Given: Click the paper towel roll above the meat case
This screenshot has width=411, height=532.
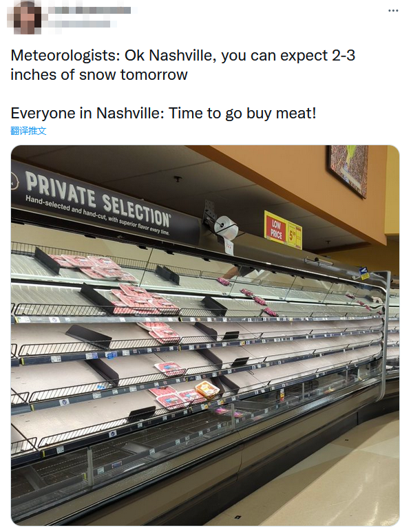Looking at the screenshot, I should pos(226,226).
